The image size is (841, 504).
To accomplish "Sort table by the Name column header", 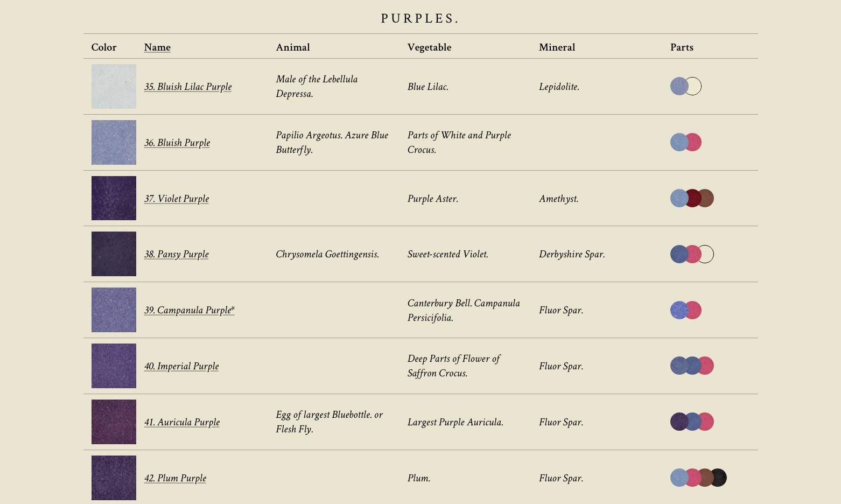I will tap(157, 47).
